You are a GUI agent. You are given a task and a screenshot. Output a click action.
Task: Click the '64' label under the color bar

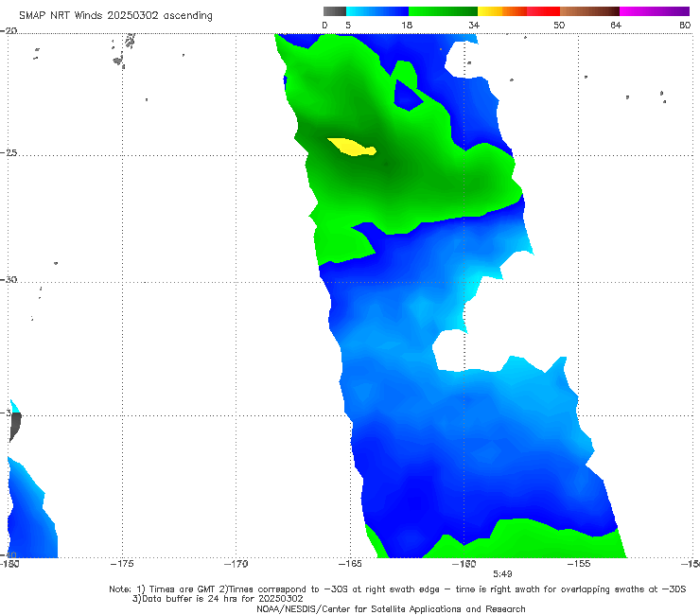tap(616, 25)
